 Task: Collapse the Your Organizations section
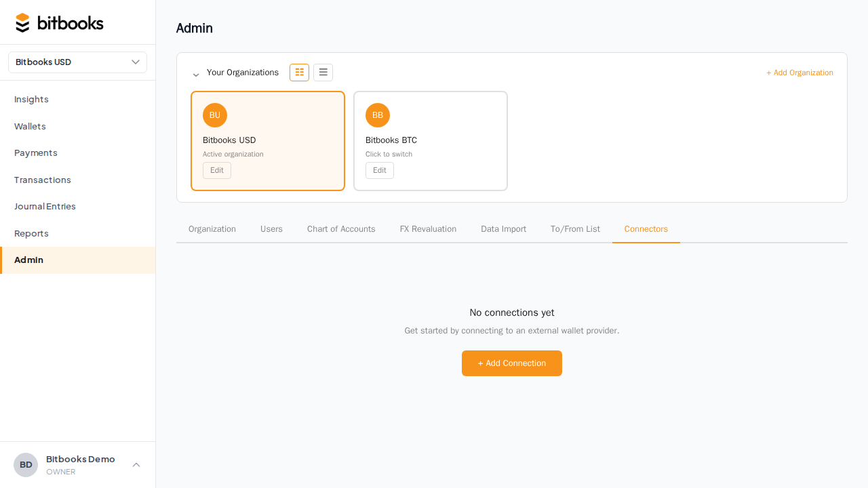(x=196, y=75)
